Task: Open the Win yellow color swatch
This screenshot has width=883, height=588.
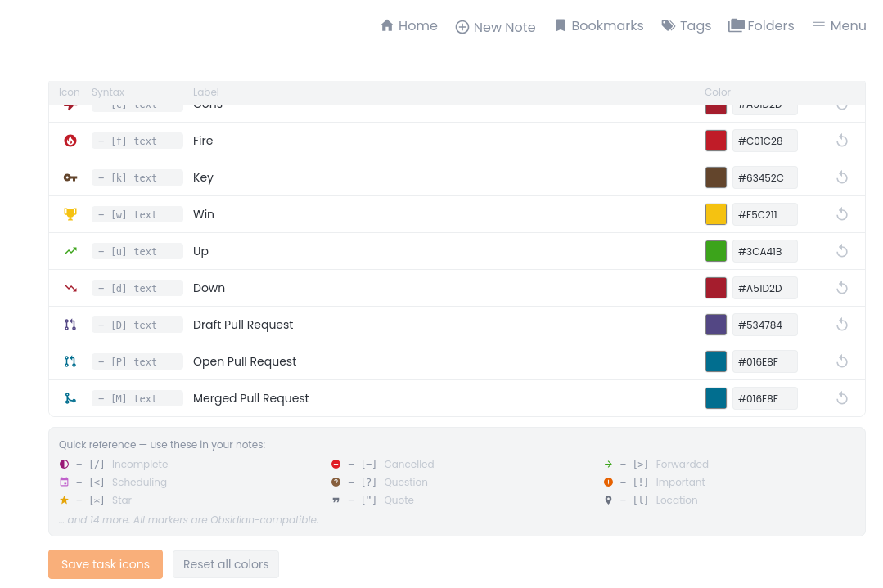Action: pyautogui.click(x=716, y=214)
